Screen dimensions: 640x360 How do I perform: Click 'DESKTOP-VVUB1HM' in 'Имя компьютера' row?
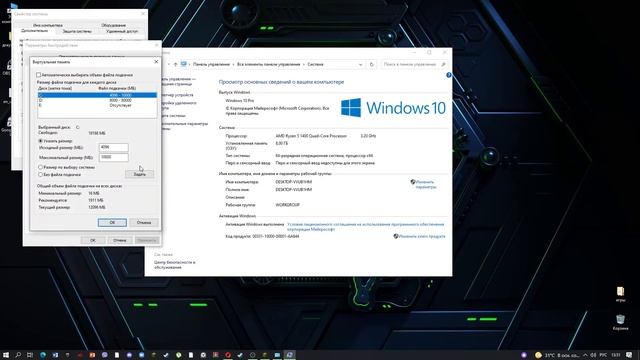[x=293, y=182]
